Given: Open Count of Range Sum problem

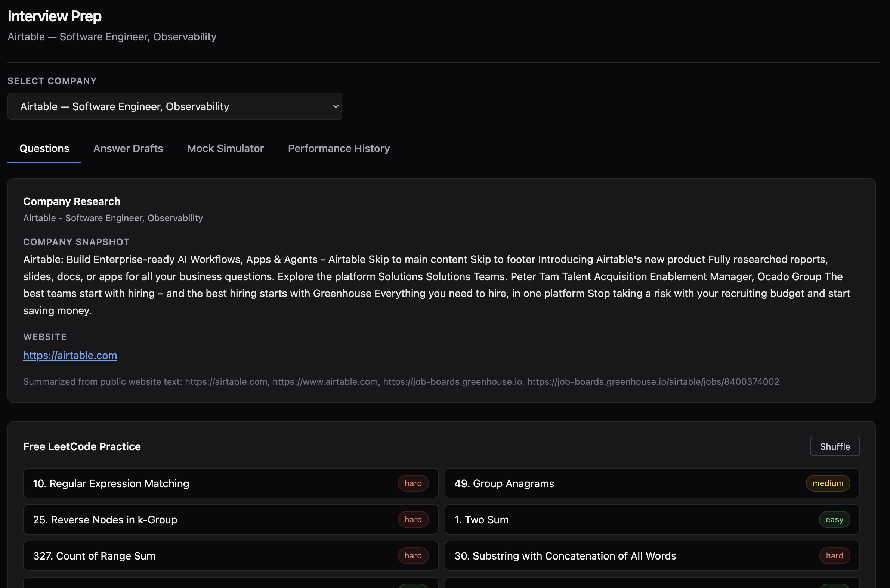Looking at the screenshot, I should click(94, 556).
